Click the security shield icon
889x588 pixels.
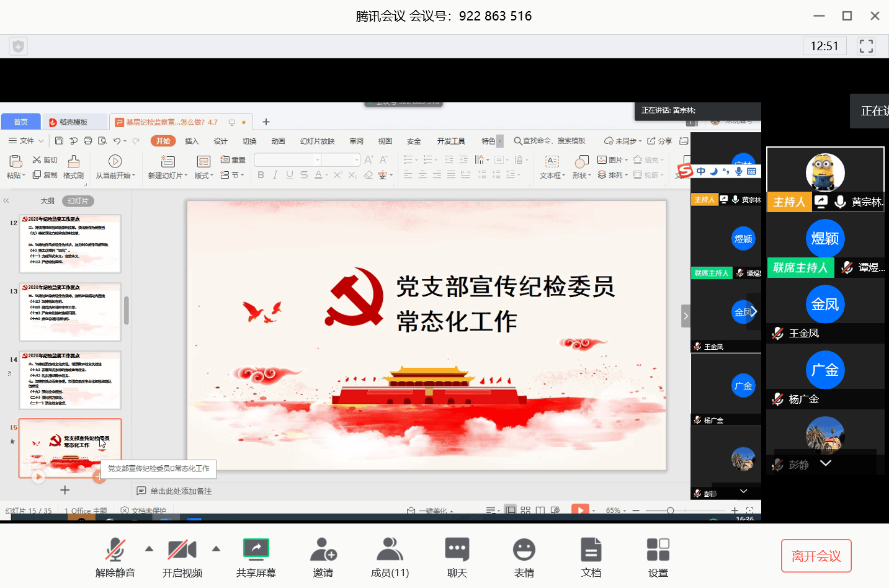pyautogui.click(x=19, y=47)
